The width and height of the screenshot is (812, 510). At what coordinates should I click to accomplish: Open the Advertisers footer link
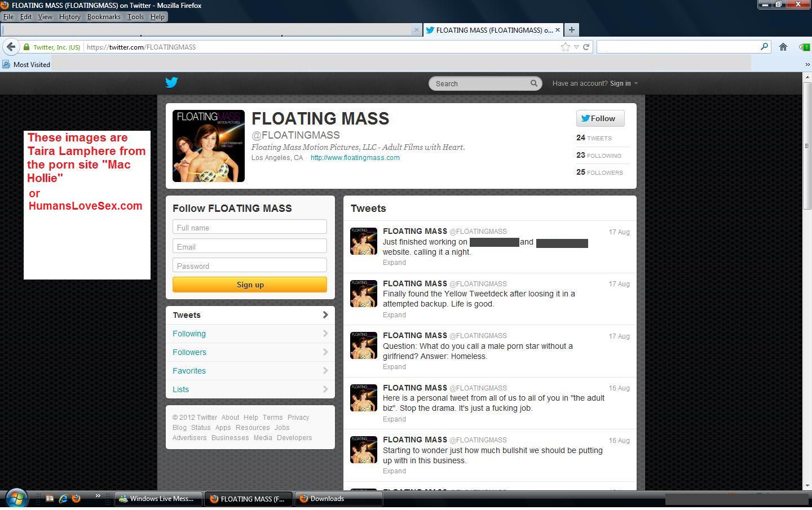click(x=189, y=438)
